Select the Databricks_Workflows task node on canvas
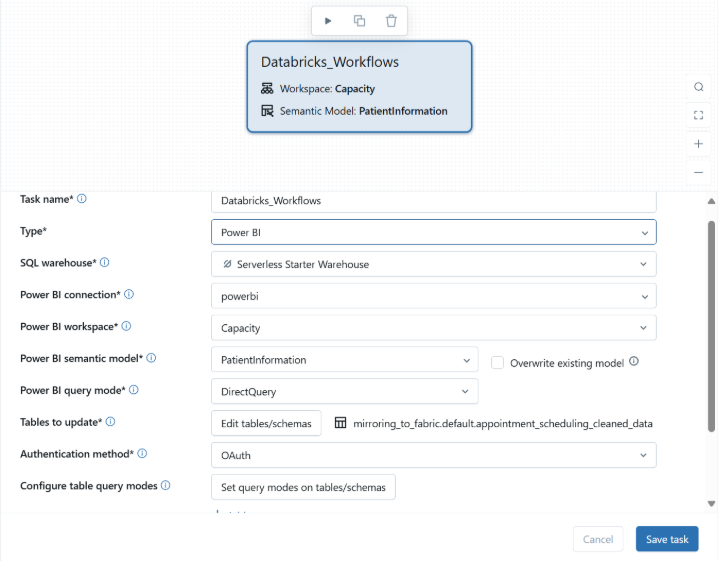This screenshot has width=721, height=561. [359, 86]
